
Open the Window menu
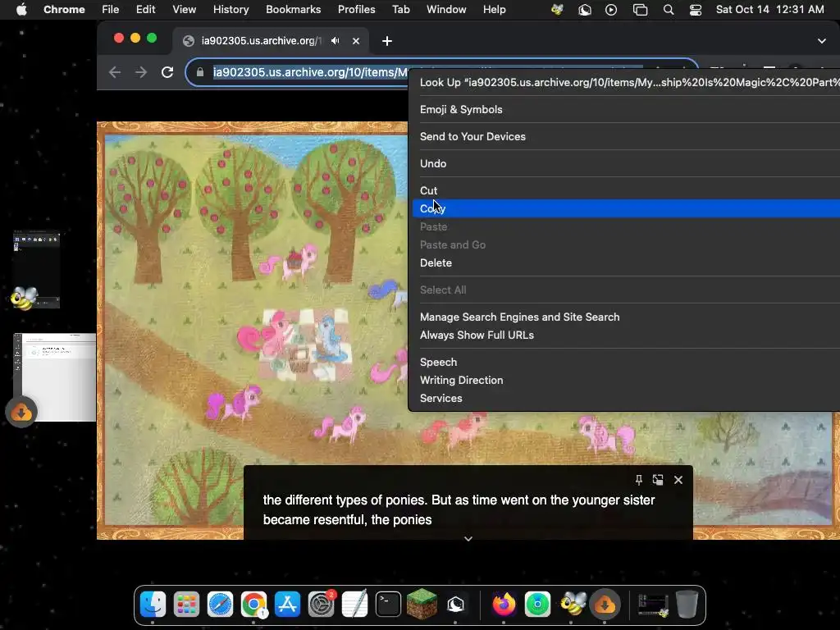coord(446,9)
